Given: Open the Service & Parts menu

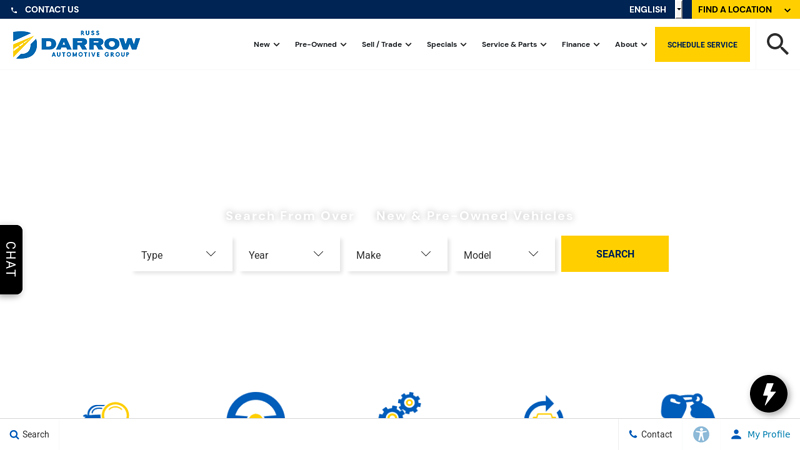Looking at the screenshot, I should click(513, 44).
